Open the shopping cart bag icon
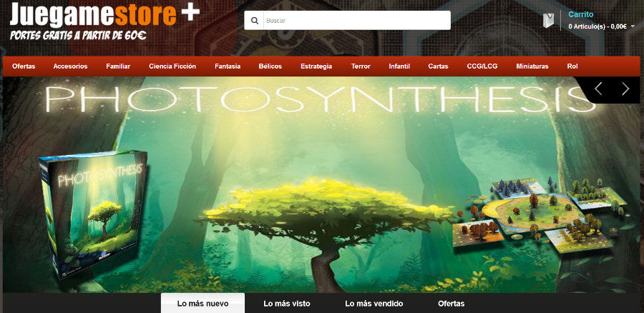This screenshot has height=313, width=644. pyautogui.click(x=548, y=21)
